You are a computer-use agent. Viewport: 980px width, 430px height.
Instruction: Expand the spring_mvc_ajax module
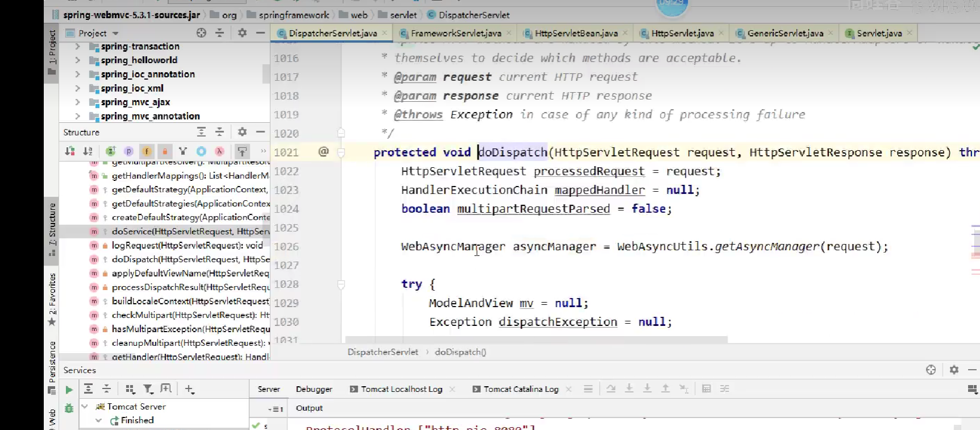click(77, 102)
